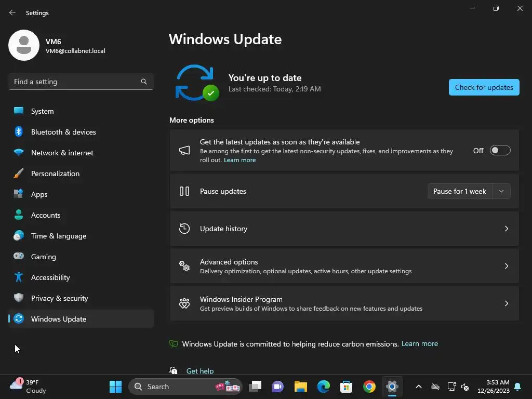Click the Bluetooth icon in sidebar

point(19,131)
